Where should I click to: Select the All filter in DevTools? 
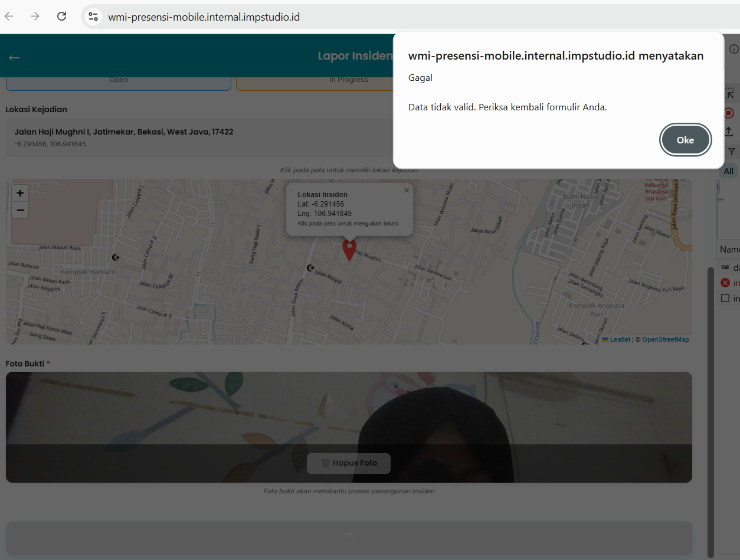[729, 171]
